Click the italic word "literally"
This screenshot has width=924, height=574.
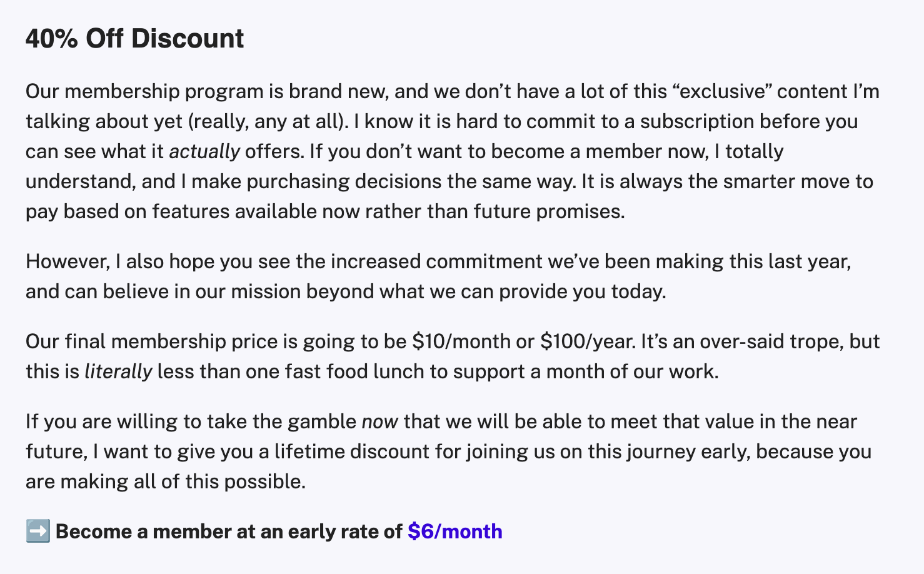118,371
